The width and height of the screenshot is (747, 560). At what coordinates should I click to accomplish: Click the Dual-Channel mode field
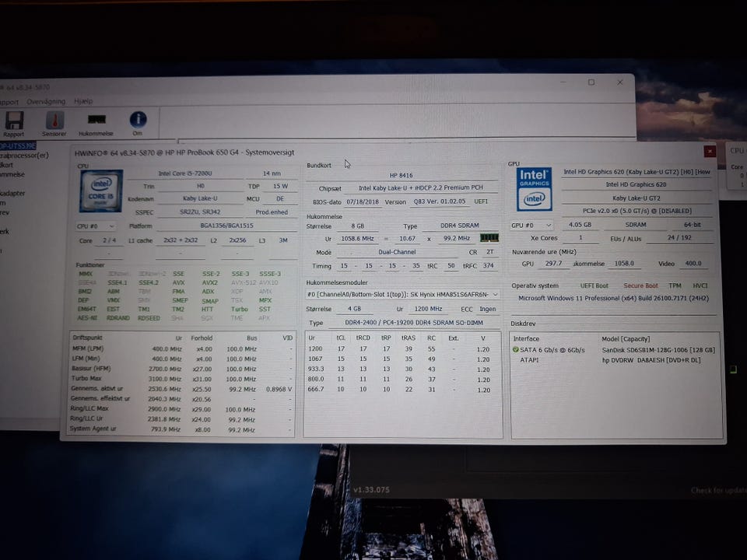pyautogui.click(x=397, y=252)
